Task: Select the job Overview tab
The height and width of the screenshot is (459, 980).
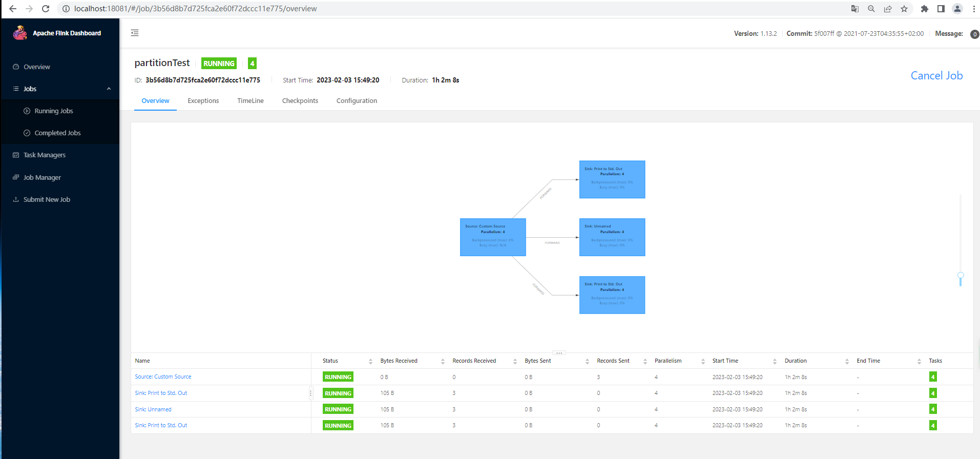Action: tap(155, 101)
